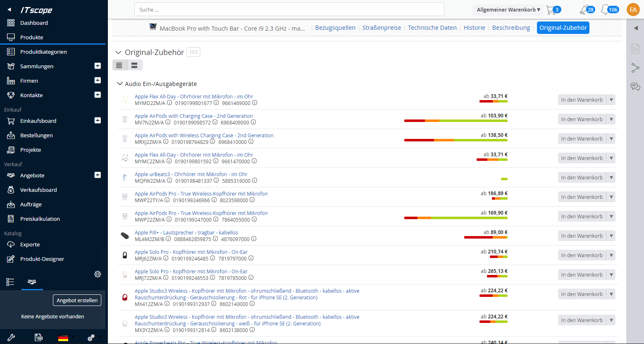
Task: Open the Produkte menu item
Action: click(x=31, y=37)
